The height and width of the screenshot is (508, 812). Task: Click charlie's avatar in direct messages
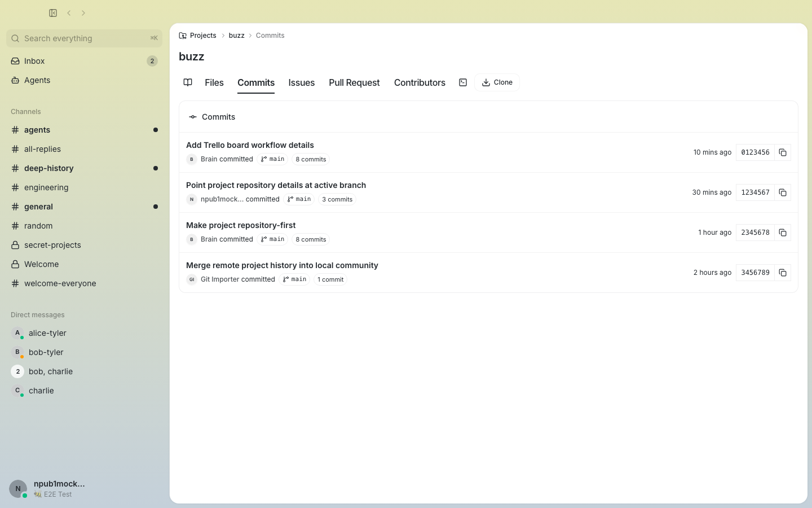point(17,391)
